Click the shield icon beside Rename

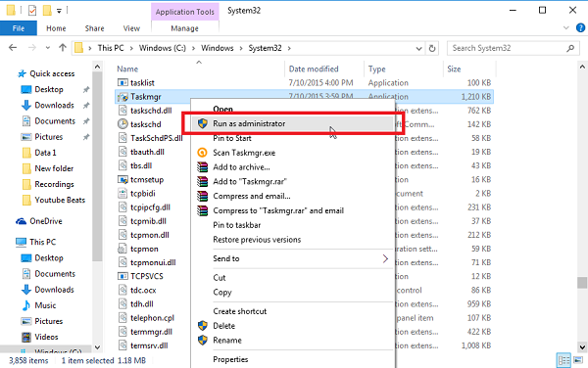click(x=203, y=340)
